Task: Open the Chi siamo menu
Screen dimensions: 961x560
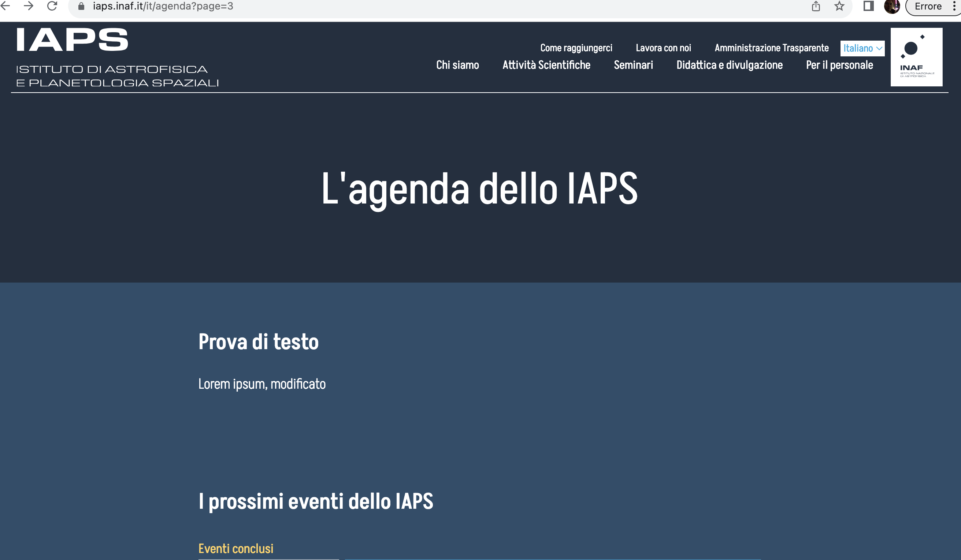Action: 457,65
